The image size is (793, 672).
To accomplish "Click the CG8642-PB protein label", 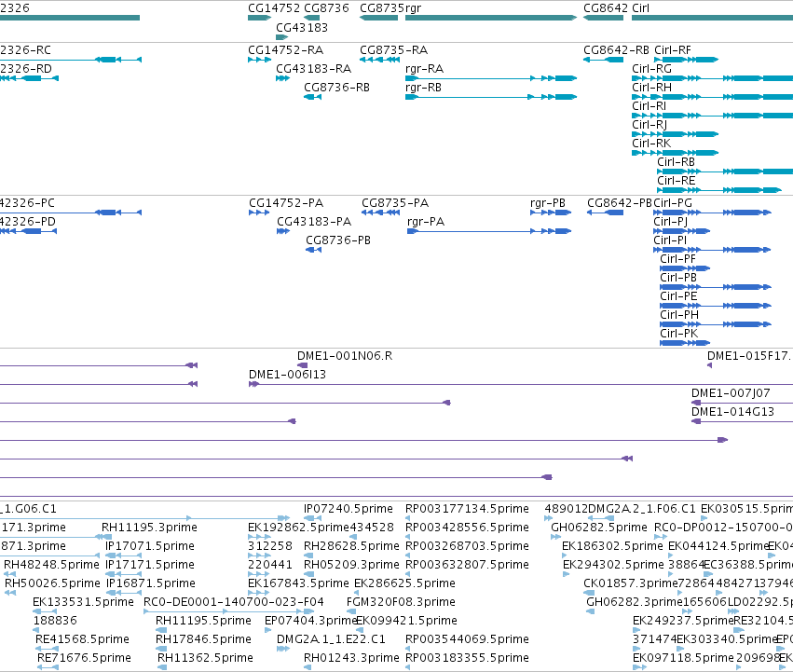I will pyautogui.click(x=620, y=203).
